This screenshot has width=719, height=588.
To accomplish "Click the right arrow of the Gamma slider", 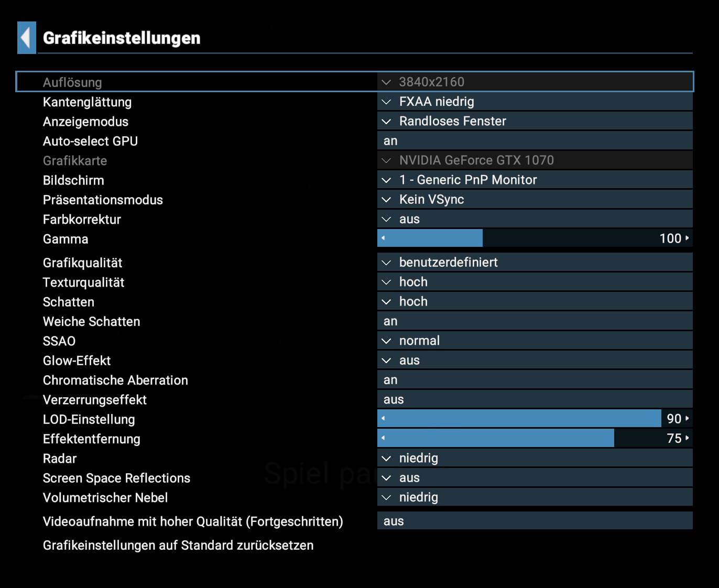I will pos(687,238).
